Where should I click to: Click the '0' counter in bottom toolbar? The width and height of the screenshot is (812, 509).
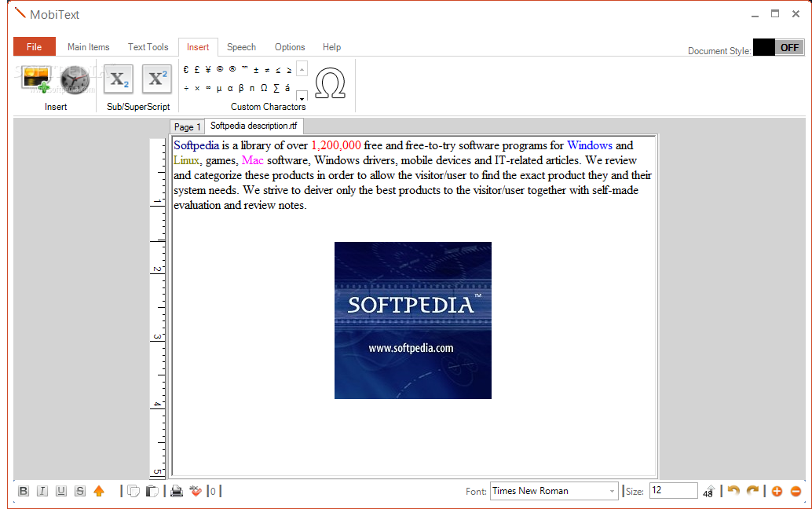click(x=213, y=492)
